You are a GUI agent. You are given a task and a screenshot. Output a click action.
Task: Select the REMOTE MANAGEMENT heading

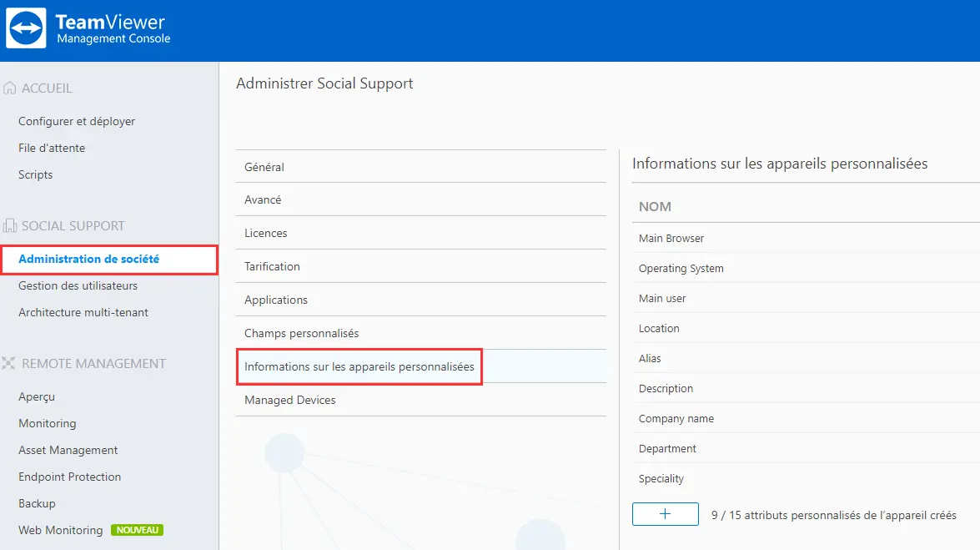click(x=93, y=364)
